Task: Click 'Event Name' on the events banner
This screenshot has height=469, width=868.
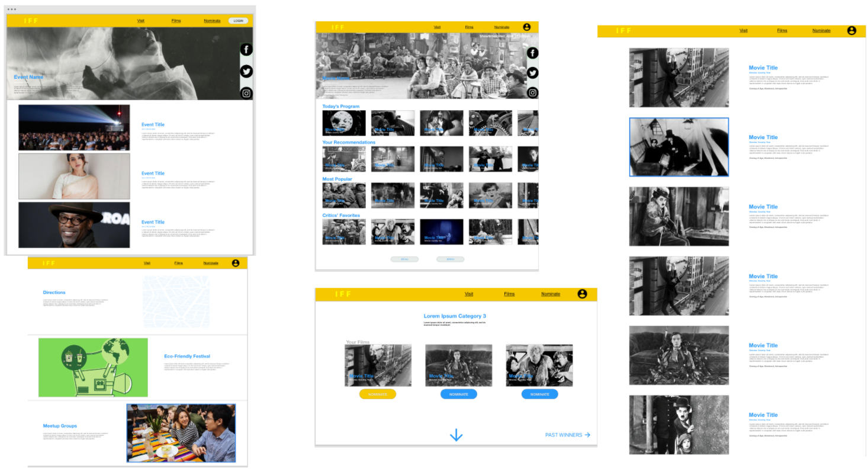Action: tap(28, 77)
